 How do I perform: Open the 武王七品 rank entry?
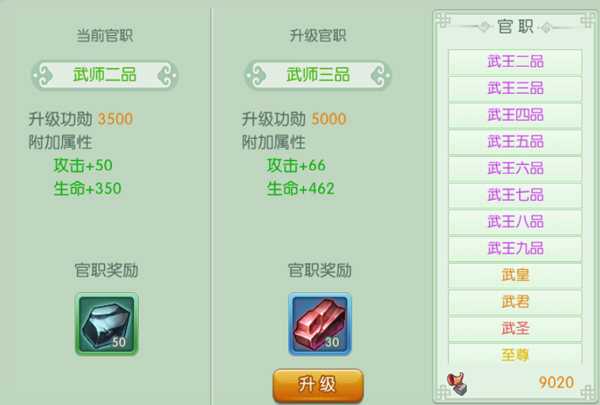tap(515, 195)
